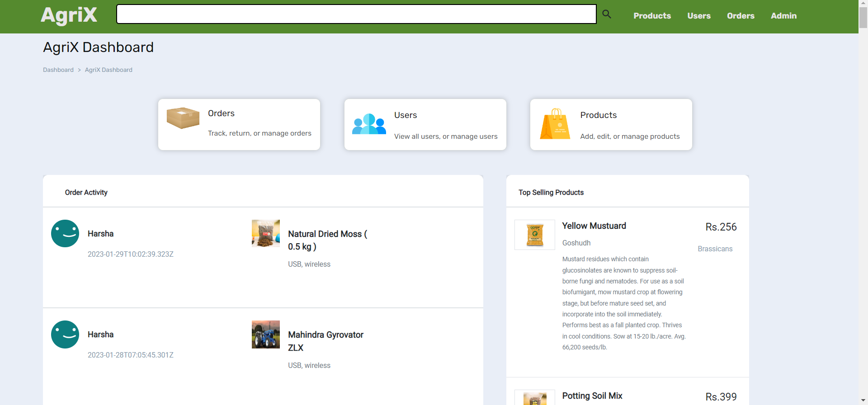The height and width of the screenshot is (405, 868).
Task: Click the AgriX logo
Action: [69, 15]
